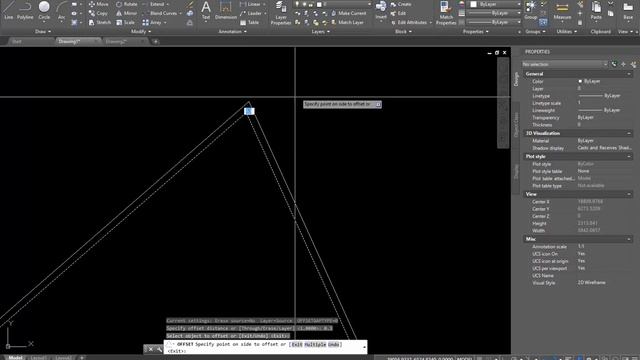Click the Color ByLayer property swatch
The height and width of the screenshot is (360, 640).
pos(580,81)
